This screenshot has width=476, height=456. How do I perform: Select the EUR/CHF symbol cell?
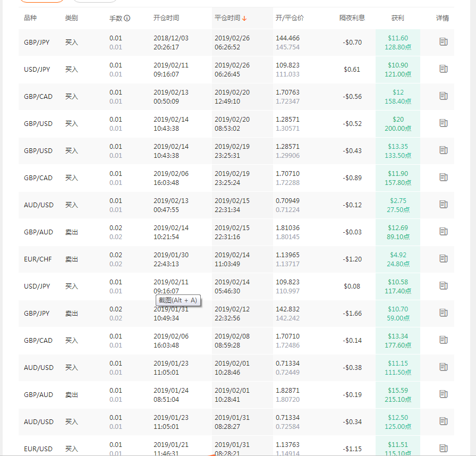38,259
